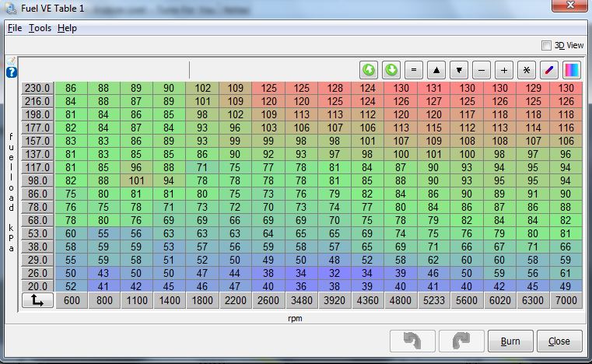Select cell 32 at 26.0 kPa, 3920 rpm
Screen dimensions: 592x364
(335, 273)
